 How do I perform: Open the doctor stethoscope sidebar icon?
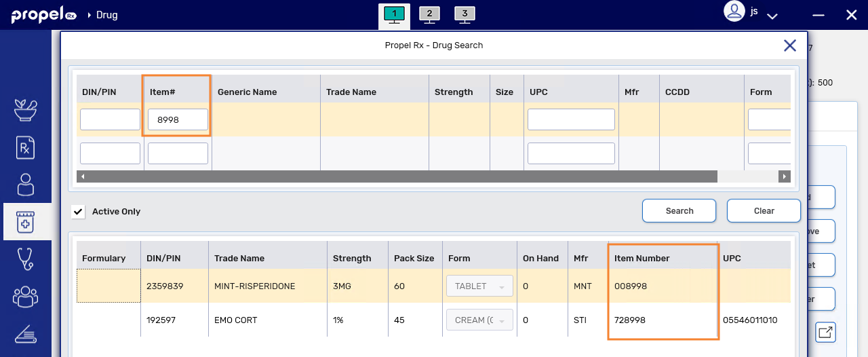click(x=26, y=259)
